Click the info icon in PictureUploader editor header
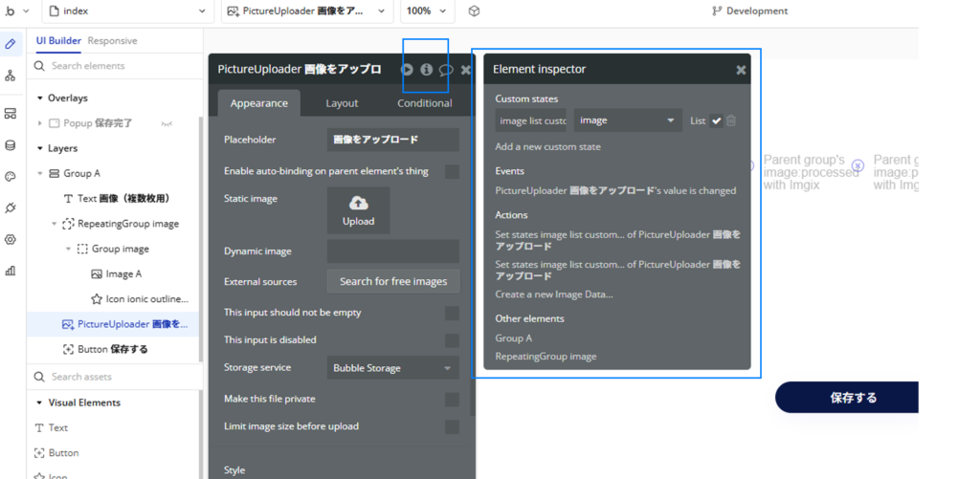The height and width of the screenshot is (479, 980). pos(427,70)
